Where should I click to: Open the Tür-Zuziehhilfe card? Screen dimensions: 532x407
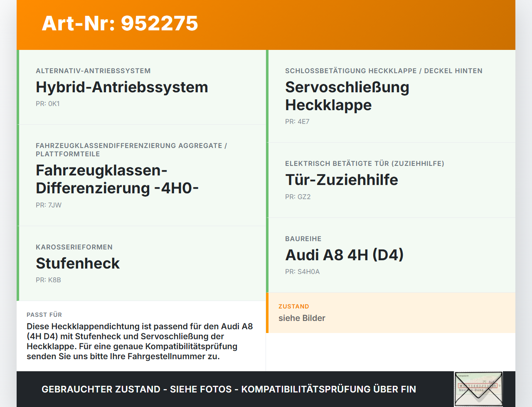(x=341, y=180)
